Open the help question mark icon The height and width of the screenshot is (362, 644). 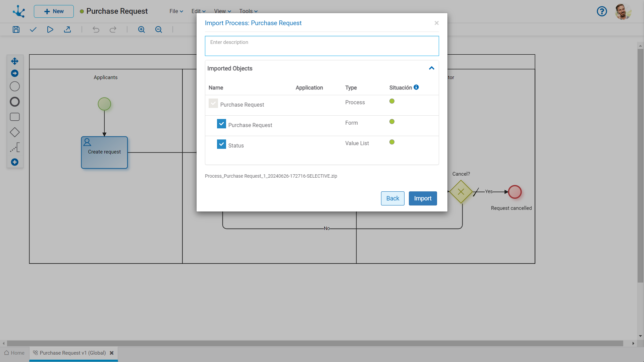[x=602, y=11]
